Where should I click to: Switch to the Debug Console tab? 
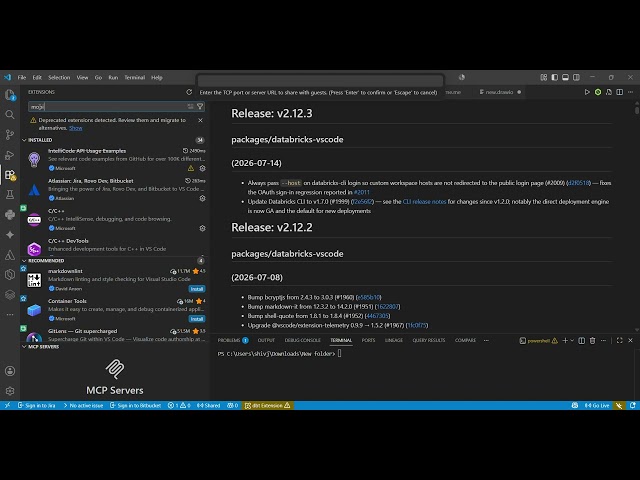point(302,340)
